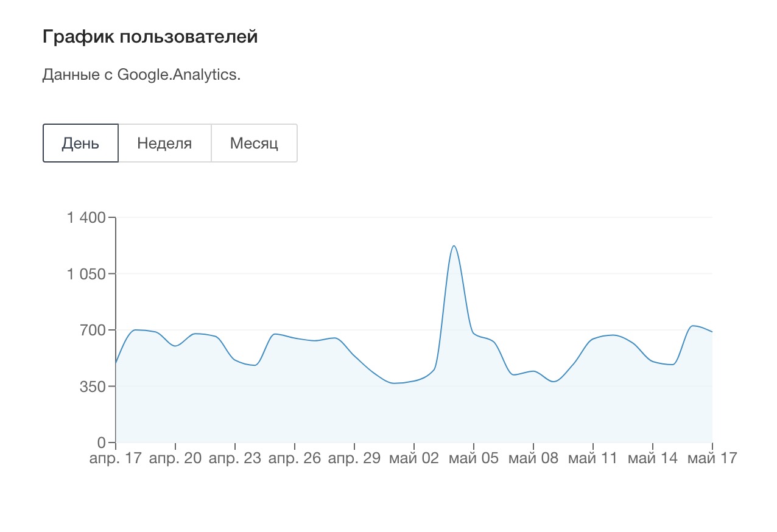Viewport: 777px width, 532px height.
Task: Click the май 11 date label
Action: (592, 458)
